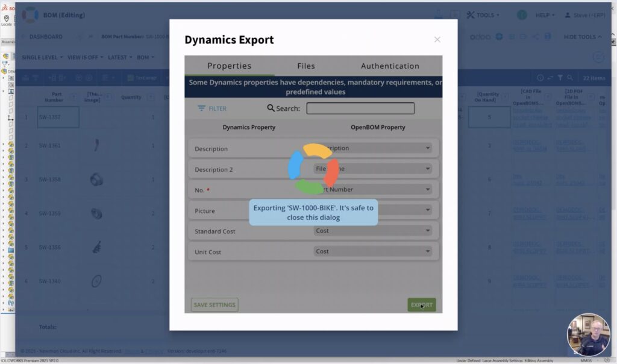The width and height of the screenshot is (617, 364).
Task: Click the feature tree filter funnel in SolidWorks
Action: click(5, 64)
